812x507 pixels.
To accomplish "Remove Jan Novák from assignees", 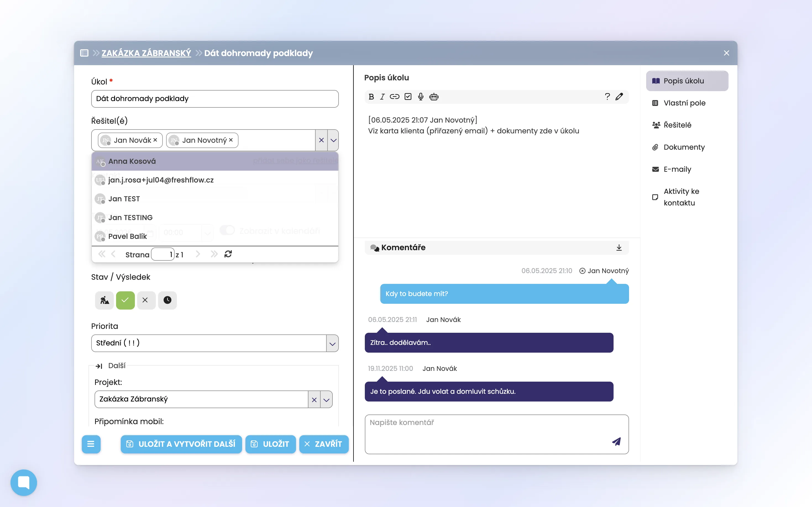I will point(155,140).
